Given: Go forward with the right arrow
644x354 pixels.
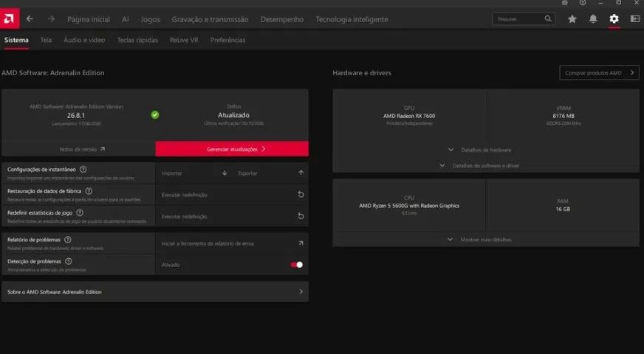Looking at the screenshot, I should (x=51, y=19).
